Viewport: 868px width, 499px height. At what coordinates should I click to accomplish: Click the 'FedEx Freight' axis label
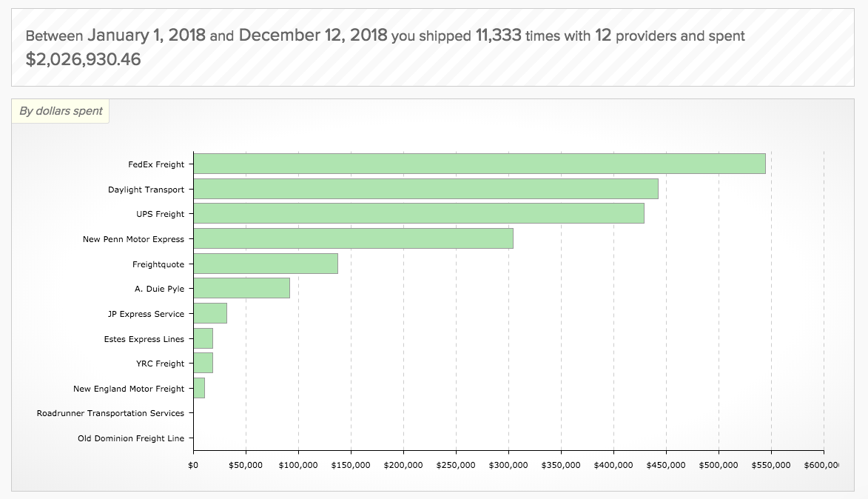click(x=156, y=164)
